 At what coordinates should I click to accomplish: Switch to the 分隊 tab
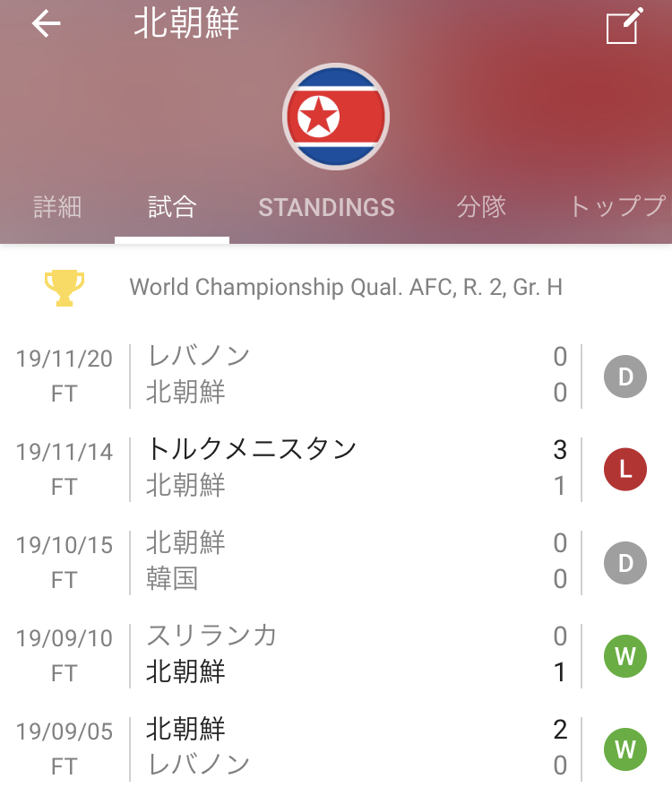481,207
